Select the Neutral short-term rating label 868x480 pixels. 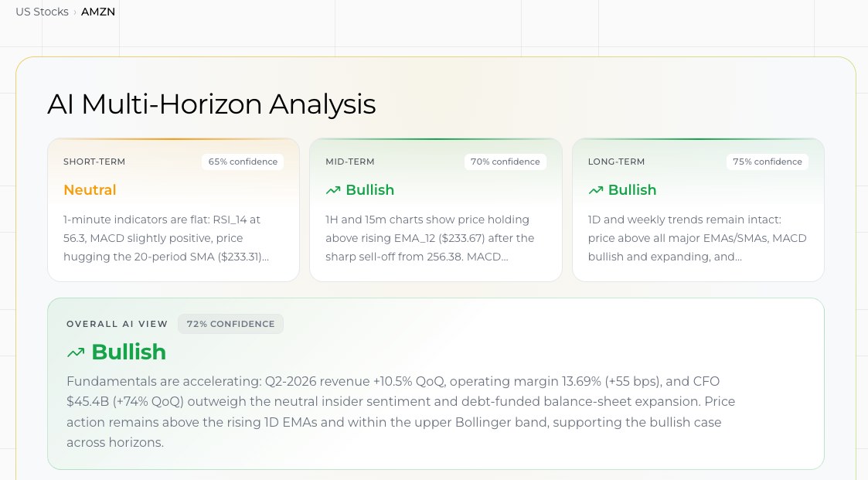click(90, 190)
